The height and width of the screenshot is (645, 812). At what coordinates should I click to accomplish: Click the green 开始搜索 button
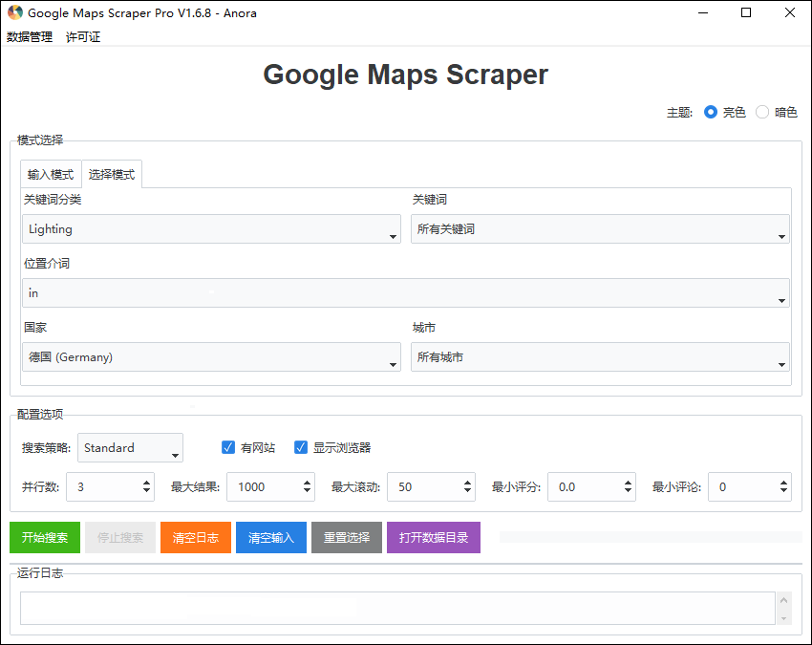45,537
